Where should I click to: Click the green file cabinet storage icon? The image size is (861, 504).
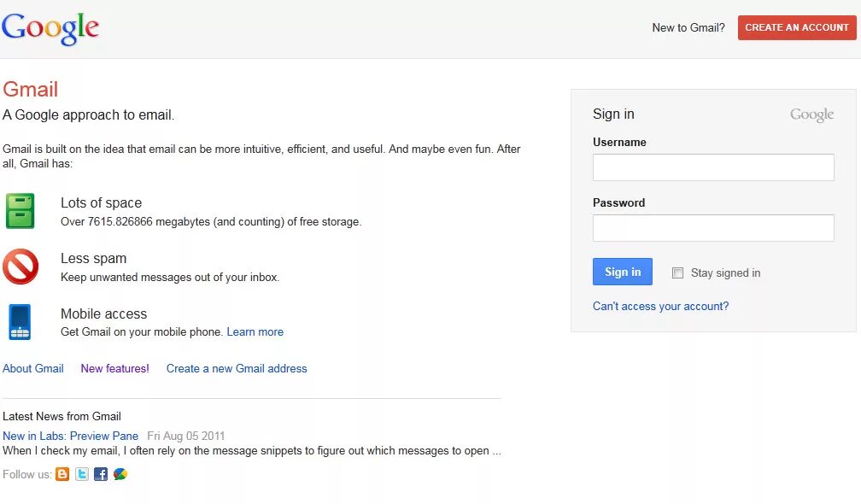point(20,211)
